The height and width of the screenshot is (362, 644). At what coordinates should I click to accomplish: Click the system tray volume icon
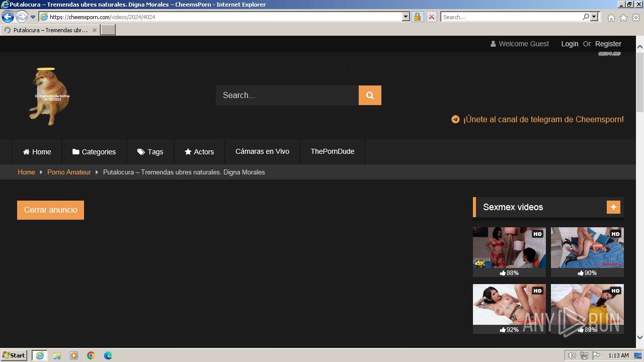572,355
